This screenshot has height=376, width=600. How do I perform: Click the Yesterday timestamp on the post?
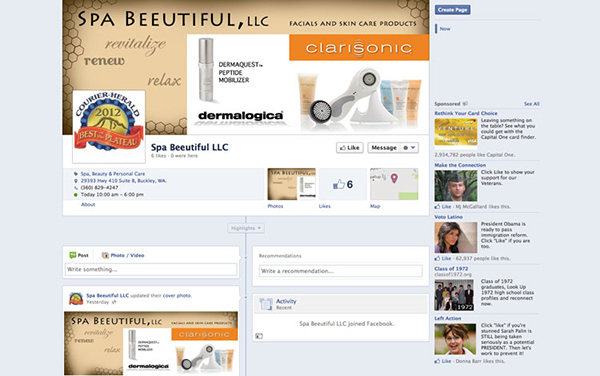(x=98, y=302)
